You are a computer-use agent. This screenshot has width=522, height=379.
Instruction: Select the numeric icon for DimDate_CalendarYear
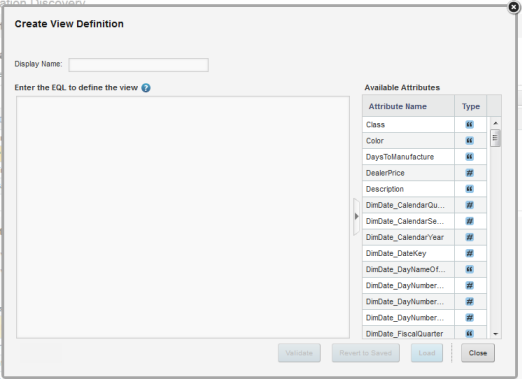[x=469, y=237]
